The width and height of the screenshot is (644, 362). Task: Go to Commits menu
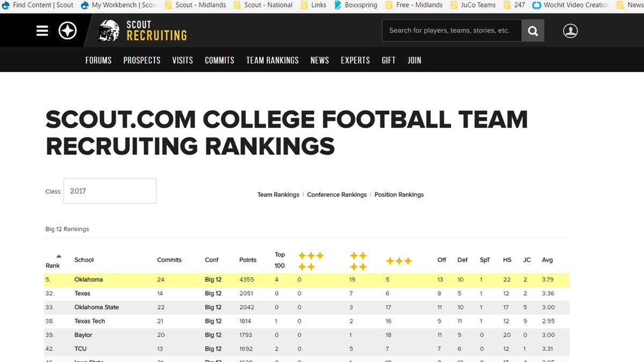219,60
